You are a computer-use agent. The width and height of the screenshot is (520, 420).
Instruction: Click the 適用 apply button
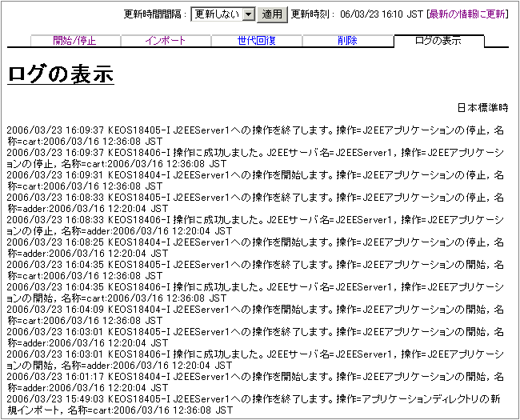pyautogui.click(x=272, y=14)
